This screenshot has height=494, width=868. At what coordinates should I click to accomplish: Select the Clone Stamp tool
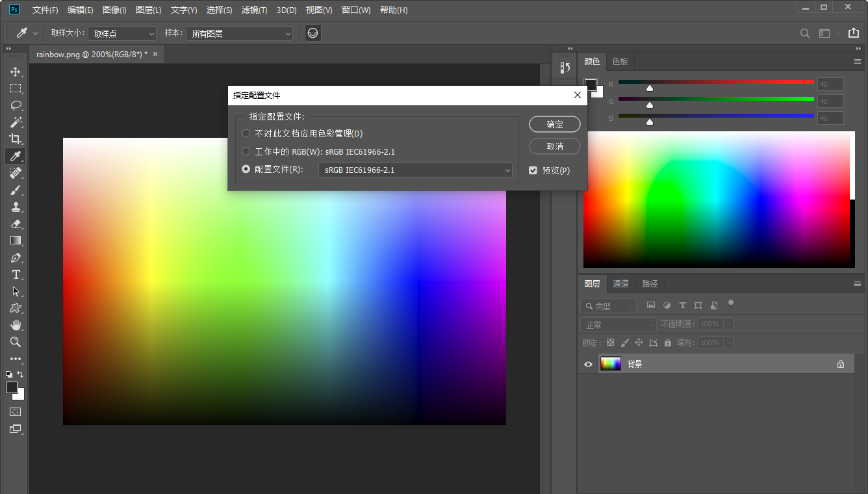tap(16, 207)
